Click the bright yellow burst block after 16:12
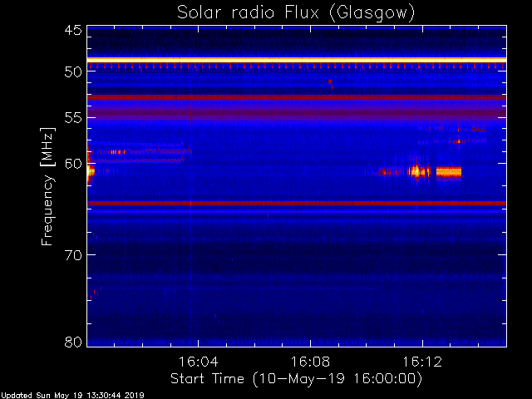Screen dimensions: 532x399 pyautogui.click(x=449, y=172)
